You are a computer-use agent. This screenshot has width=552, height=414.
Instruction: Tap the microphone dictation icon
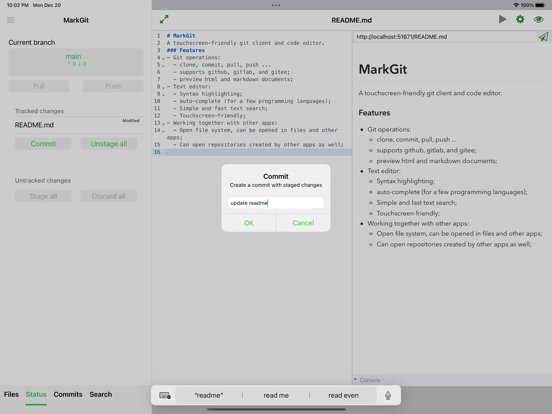click(x=388, y=395)
